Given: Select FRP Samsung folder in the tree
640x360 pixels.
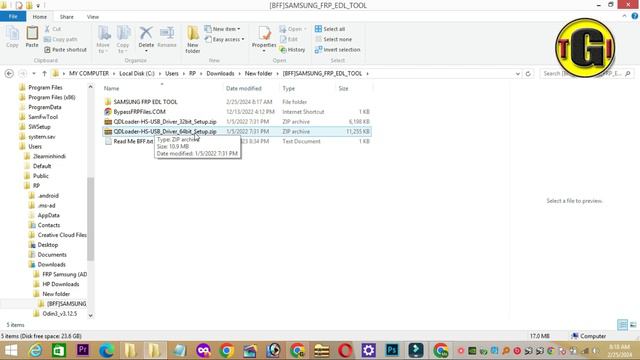Looking at the screenshot, I should 64,274.
